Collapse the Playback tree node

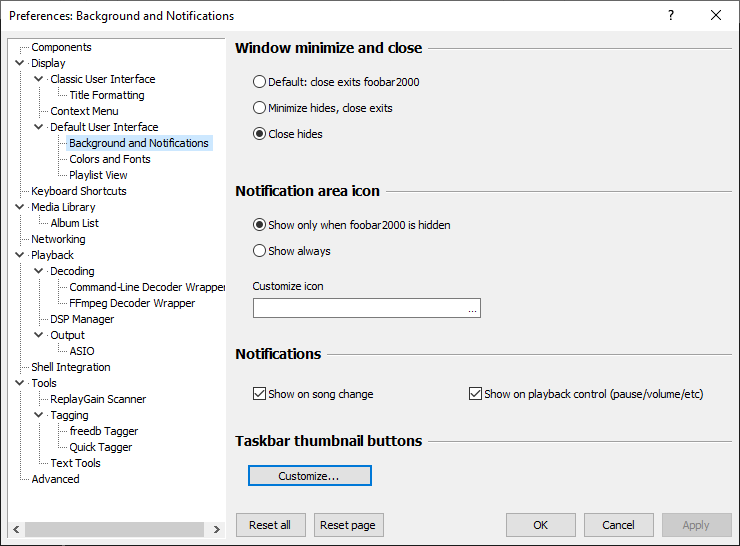(x=19, y=255)
